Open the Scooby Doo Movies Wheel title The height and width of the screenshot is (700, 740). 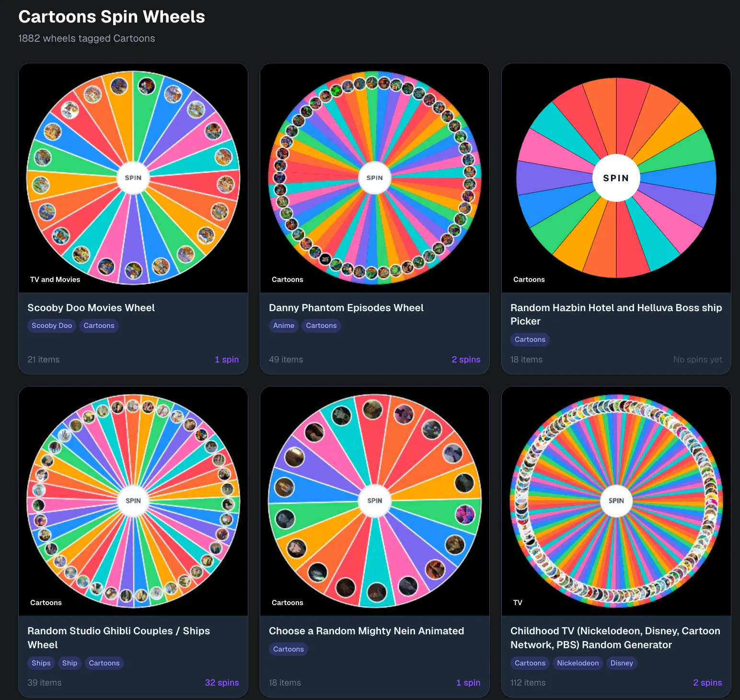91,308
